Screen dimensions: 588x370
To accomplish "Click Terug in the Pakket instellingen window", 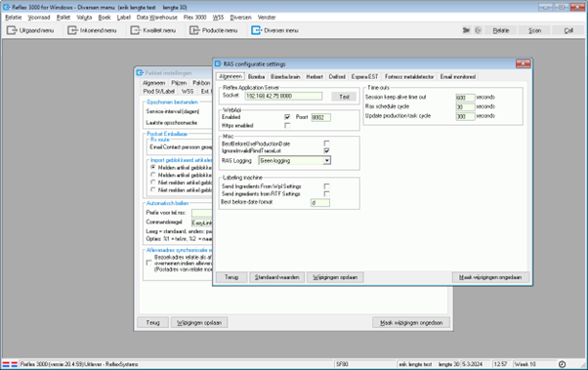I will click(152, 322).
